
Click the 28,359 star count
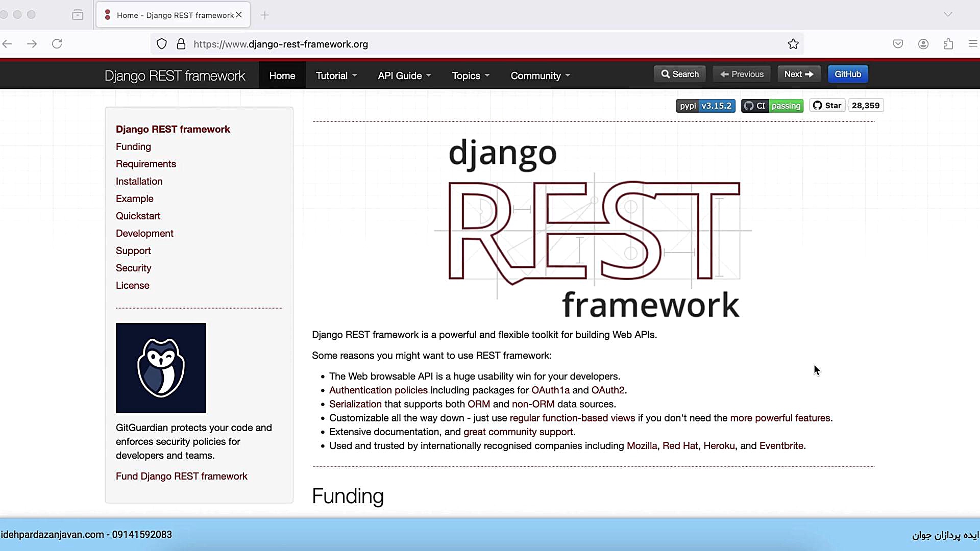tap(866, 106)
